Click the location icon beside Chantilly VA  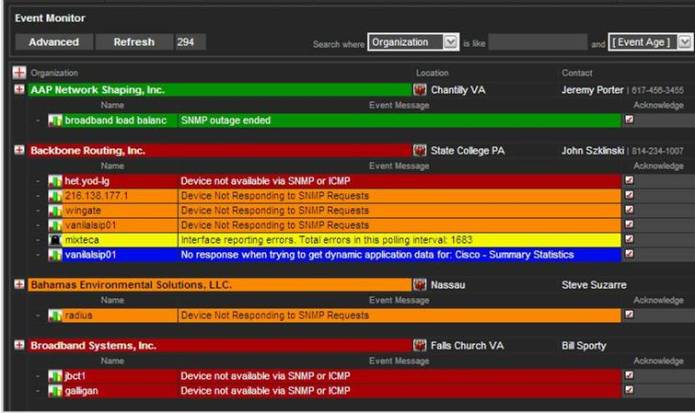tap(419, 90)
